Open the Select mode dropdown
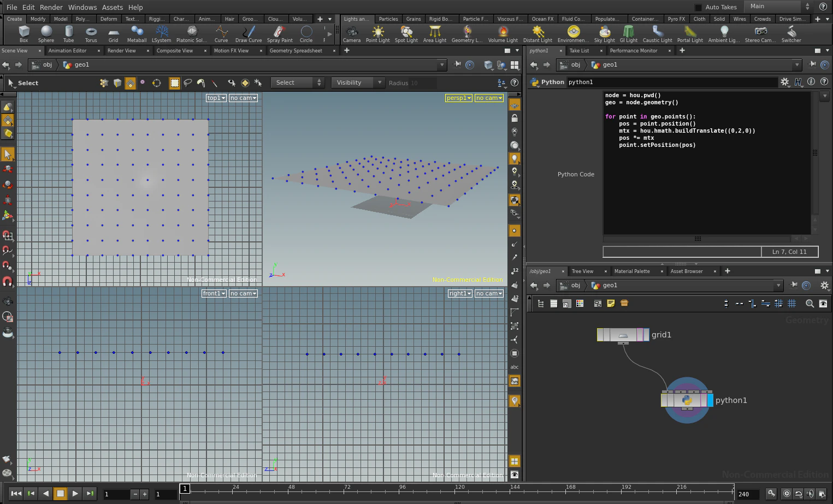 tap(298, 82)
